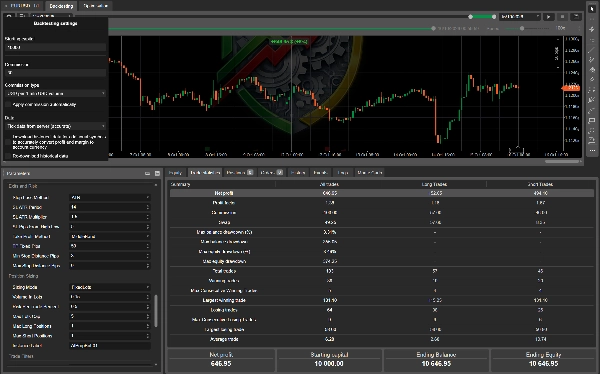Click the SL ATR Period stepper arrows
Image resolution: width=600 pixels, height=374 pixels.
[148, 207]
